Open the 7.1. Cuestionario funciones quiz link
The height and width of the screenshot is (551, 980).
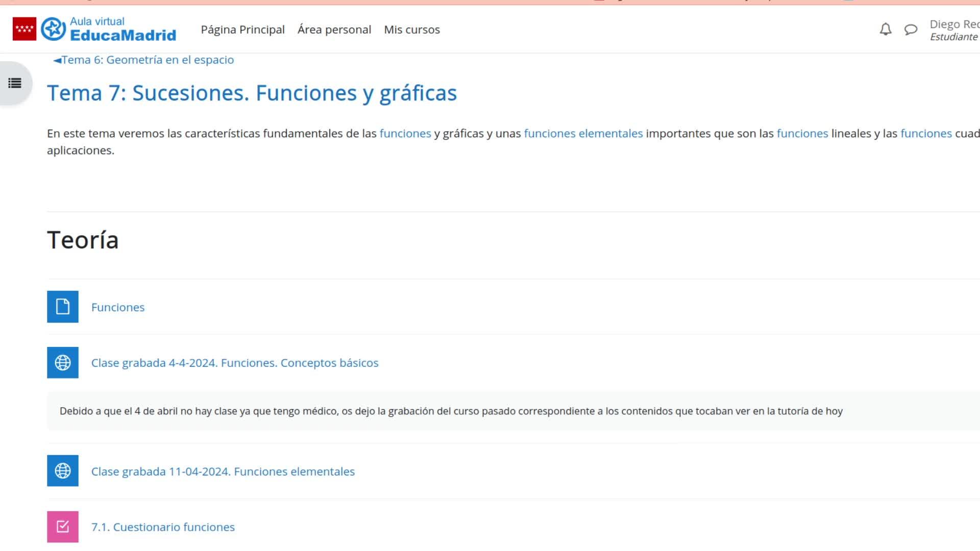coord(163,527)
